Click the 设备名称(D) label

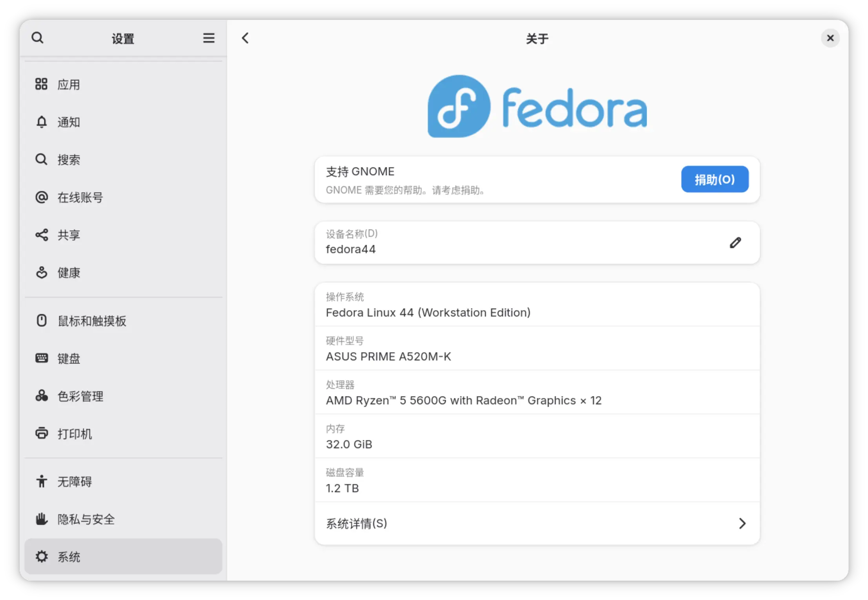(x=352, y=234)
